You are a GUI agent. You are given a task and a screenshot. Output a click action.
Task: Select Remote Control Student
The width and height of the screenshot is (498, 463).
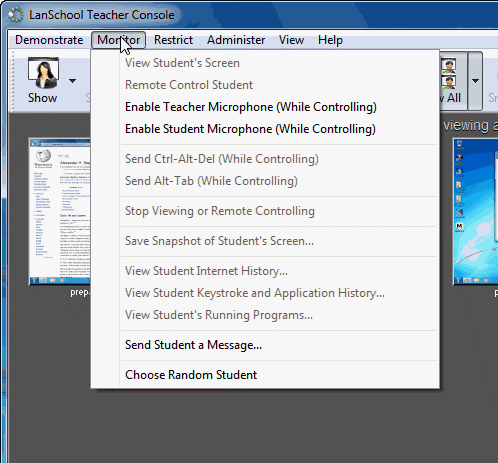tap(265, 85)
